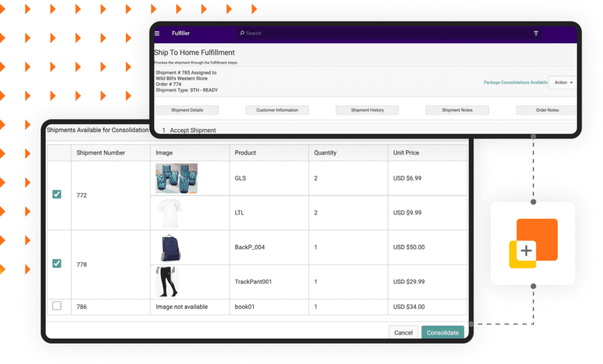
Task: Open the Shipment Notes tab
Action: [x=457, y=110]
